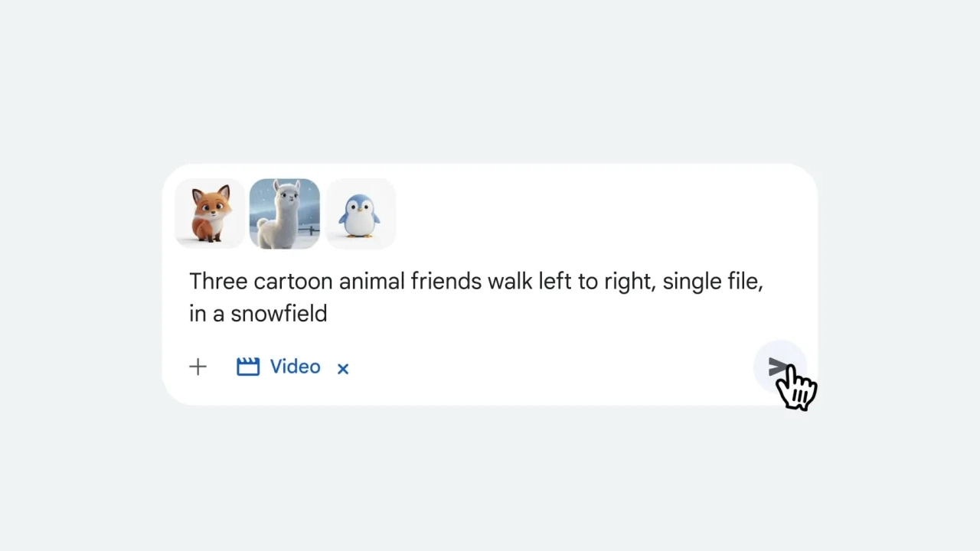Click the plus icon to add attachments

(x=198, y=367)
